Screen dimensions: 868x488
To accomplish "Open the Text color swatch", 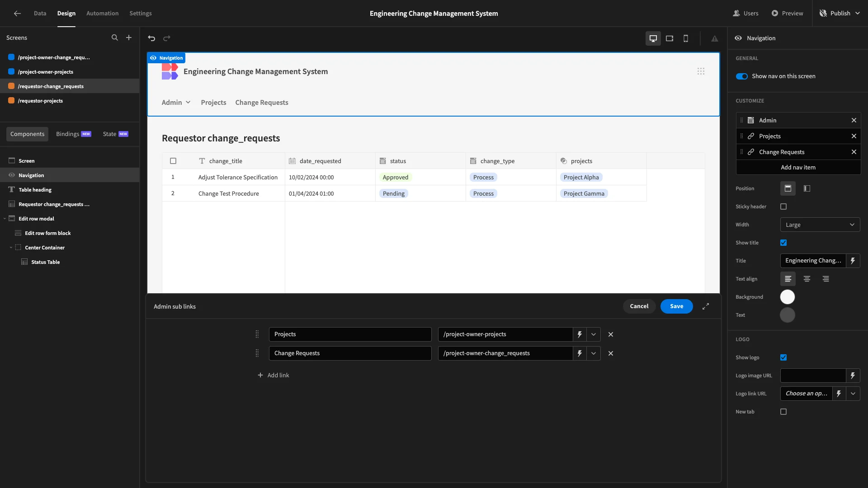I will coord(788,315).
